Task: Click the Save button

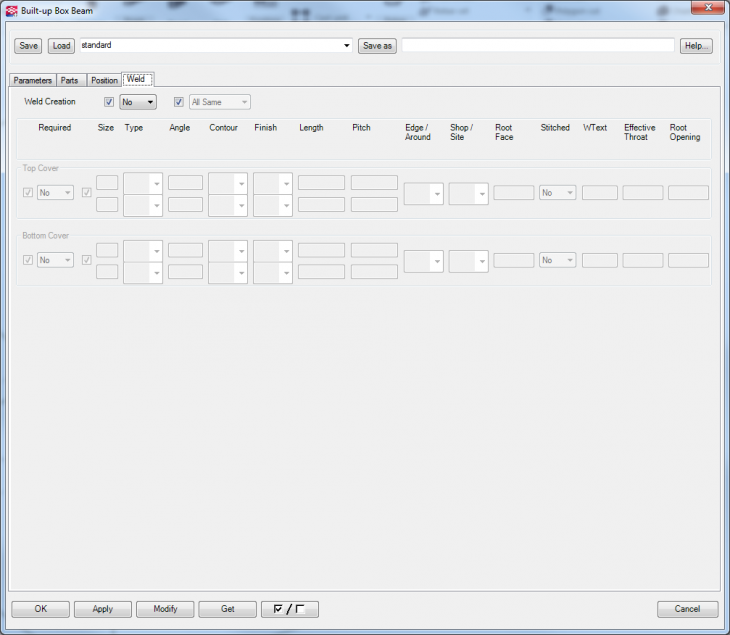Action: pyautogui.click(x=29, y=46)
